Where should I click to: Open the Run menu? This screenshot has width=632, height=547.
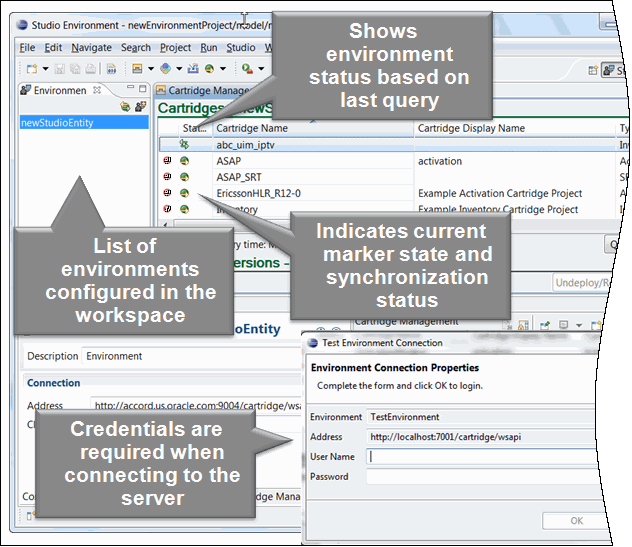coord(209,48)
